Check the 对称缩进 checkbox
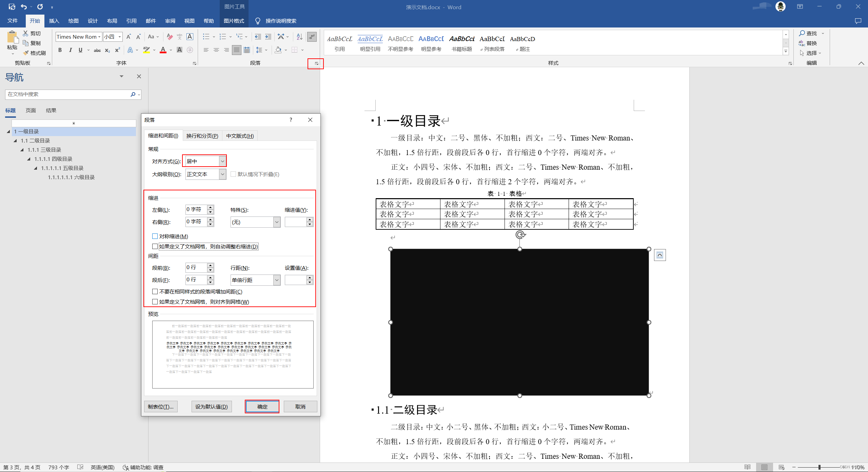 (155, 236)
